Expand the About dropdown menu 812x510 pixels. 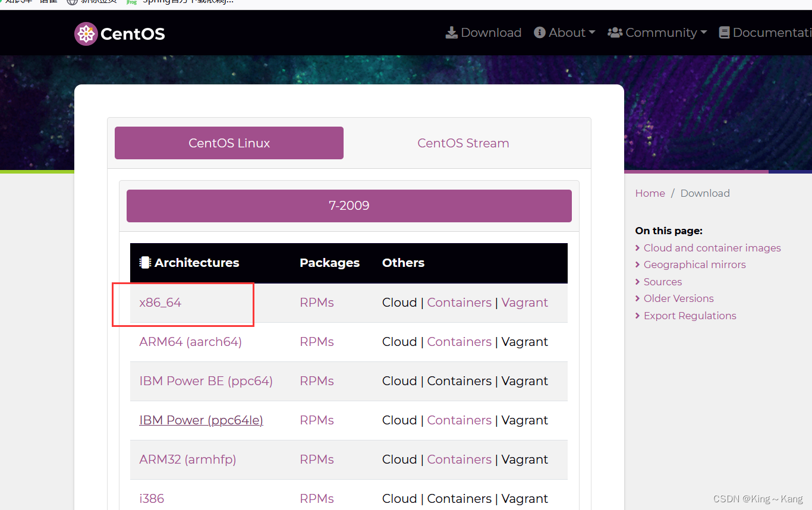pyautogui.click(x=564, y=33)
